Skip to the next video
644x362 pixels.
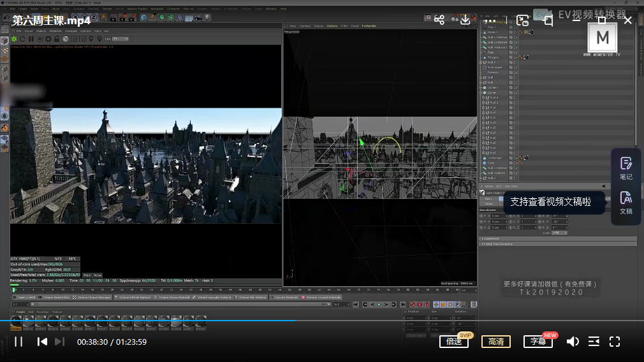click(x=59, y=342)
